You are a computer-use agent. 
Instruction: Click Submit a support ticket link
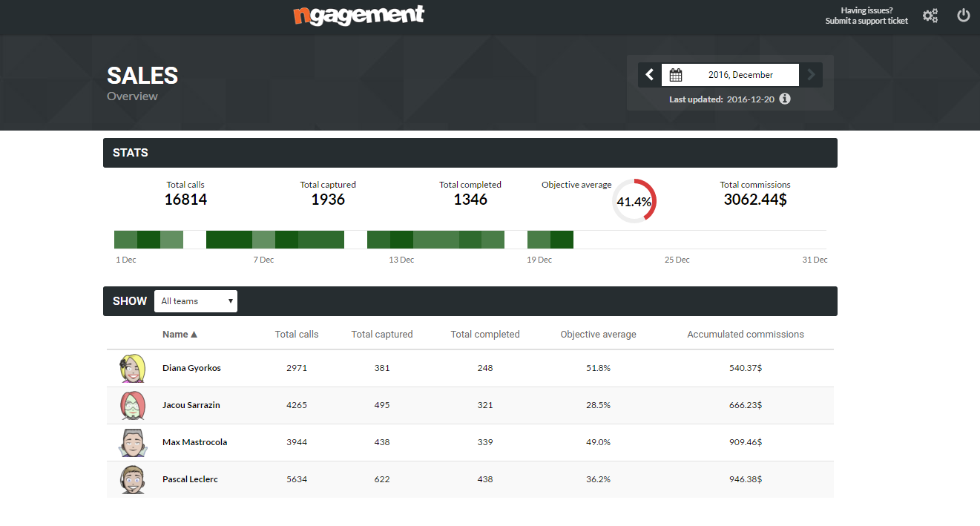tap(866, 21)
